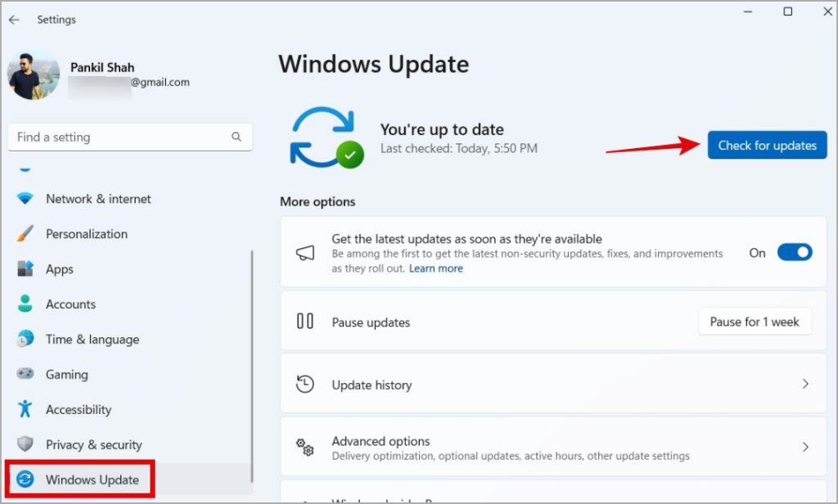838x504 pixels.
Task: Minimize the Settings window
Action: [x=748, y=11]
